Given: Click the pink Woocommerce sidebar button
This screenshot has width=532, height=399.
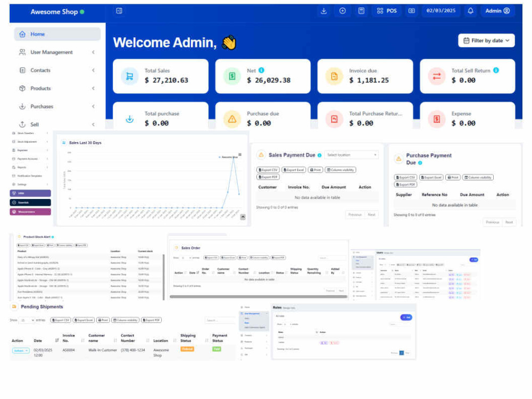Looking at the screenshot, I should pos(30,212).
